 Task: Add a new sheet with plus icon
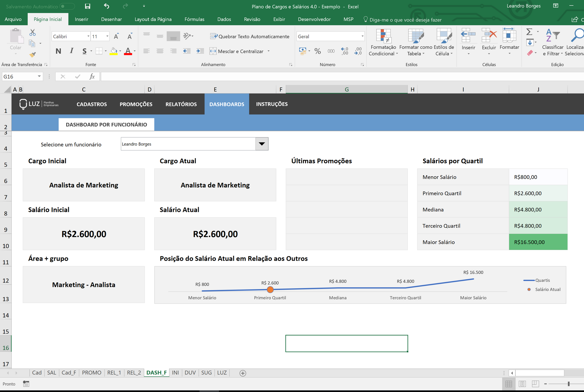[243, 373]
